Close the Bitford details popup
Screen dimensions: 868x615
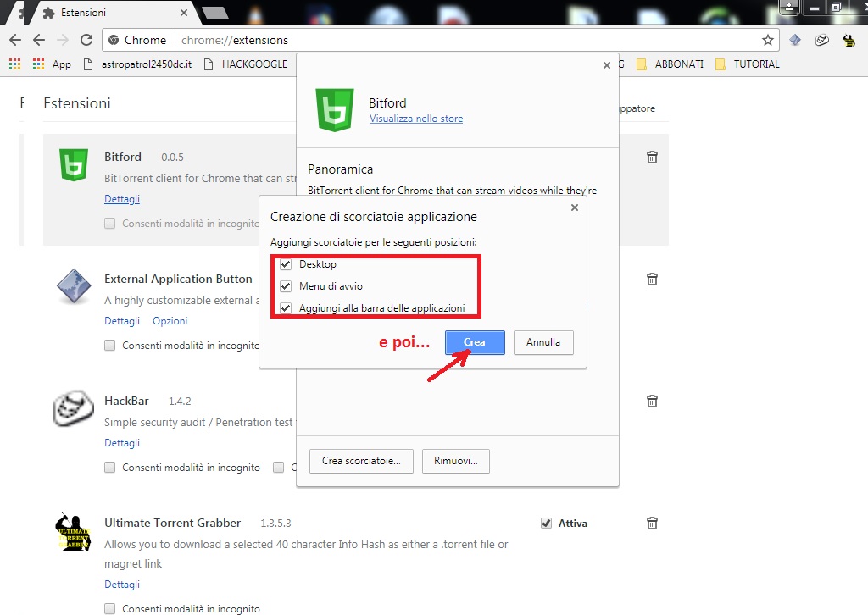coord(607,65)
